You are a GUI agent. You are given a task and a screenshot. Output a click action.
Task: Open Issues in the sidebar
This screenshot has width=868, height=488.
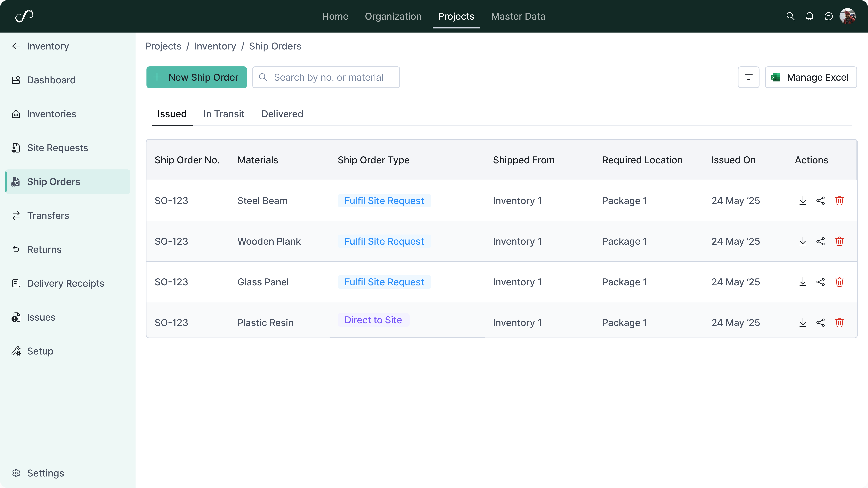pyautogui.click(x=67, y=317)
